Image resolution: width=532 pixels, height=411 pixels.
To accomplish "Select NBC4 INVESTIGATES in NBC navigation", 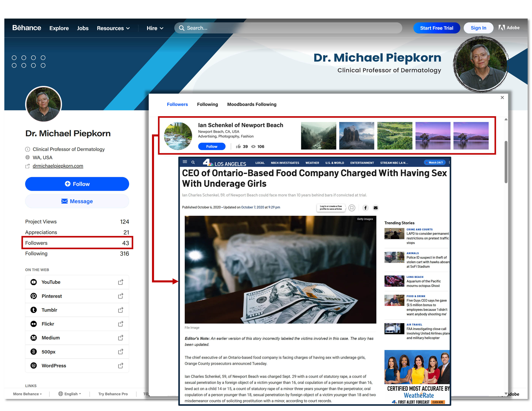I will pyautogui.click(x=285, y=163).
